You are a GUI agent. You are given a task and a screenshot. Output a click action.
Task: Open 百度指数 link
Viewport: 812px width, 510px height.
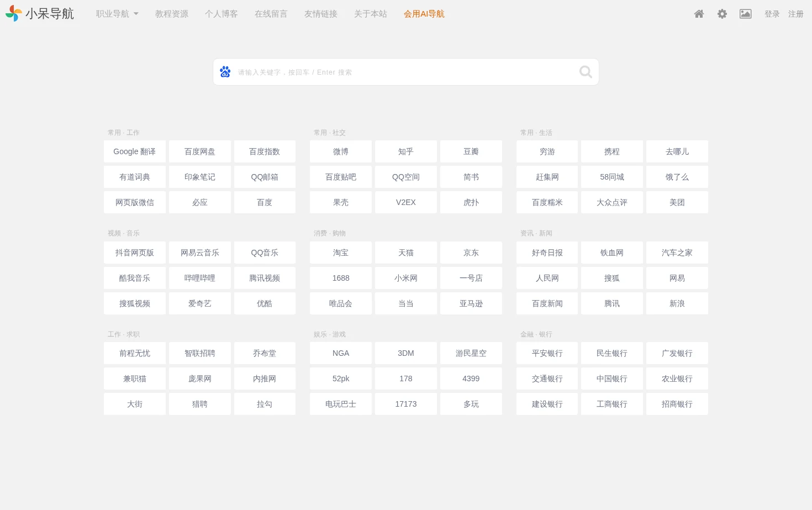[x=265, y=151]
